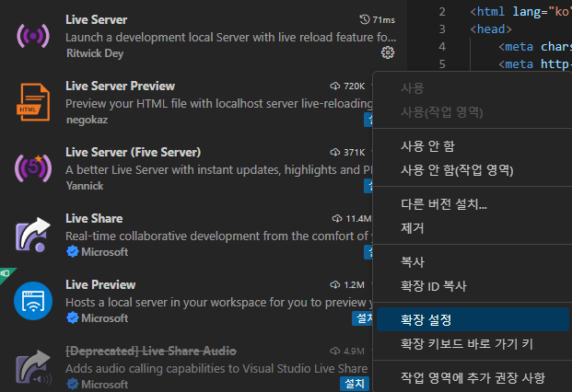The height and width of the screenshot is (392, 572).
Task: Click the 71ms activation time text
Action: pyautogui.click(x=384, y=20)
